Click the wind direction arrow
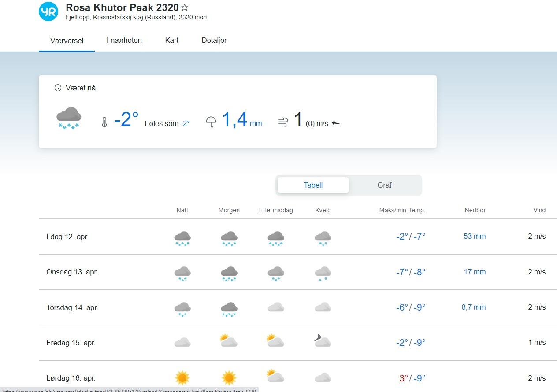557x392 pixels. click(336, 123)
